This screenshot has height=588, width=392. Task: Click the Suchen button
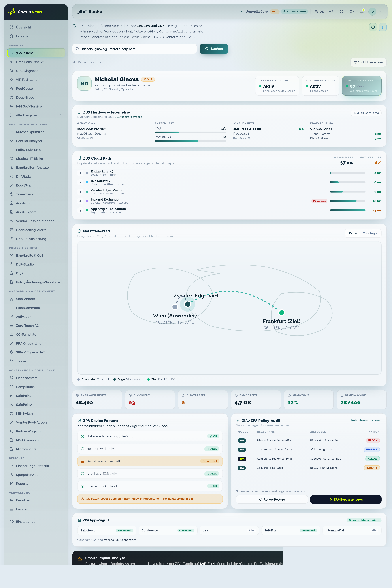coord(214,49)
